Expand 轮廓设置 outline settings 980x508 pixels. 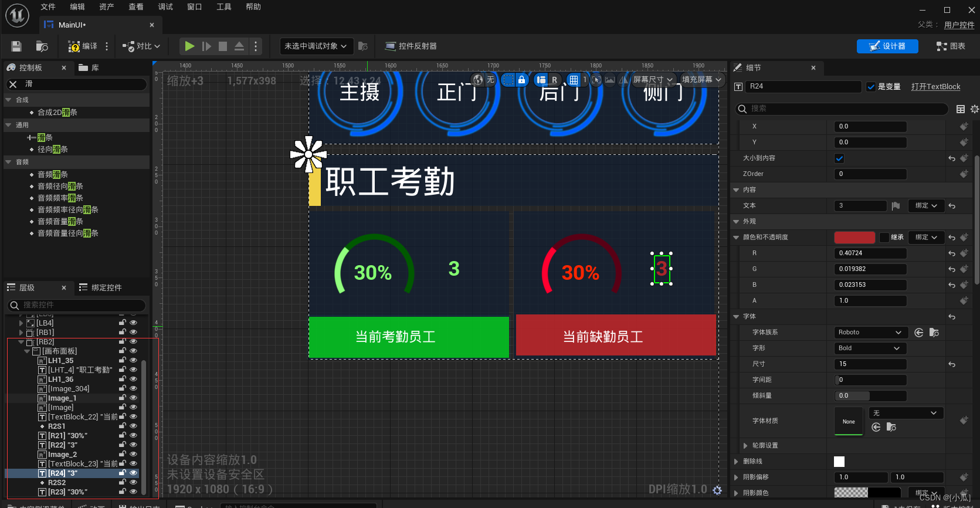click(745, 446)
